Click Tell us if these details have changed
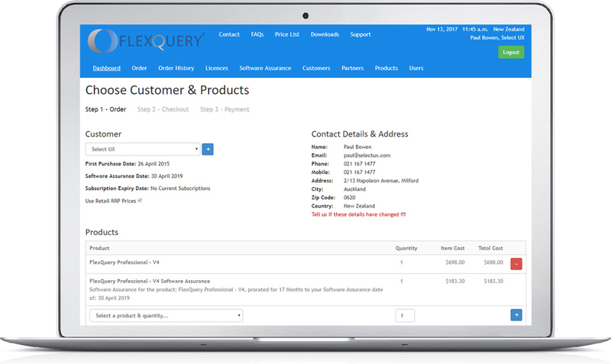The image size is (611, 364). click(355, 214)
